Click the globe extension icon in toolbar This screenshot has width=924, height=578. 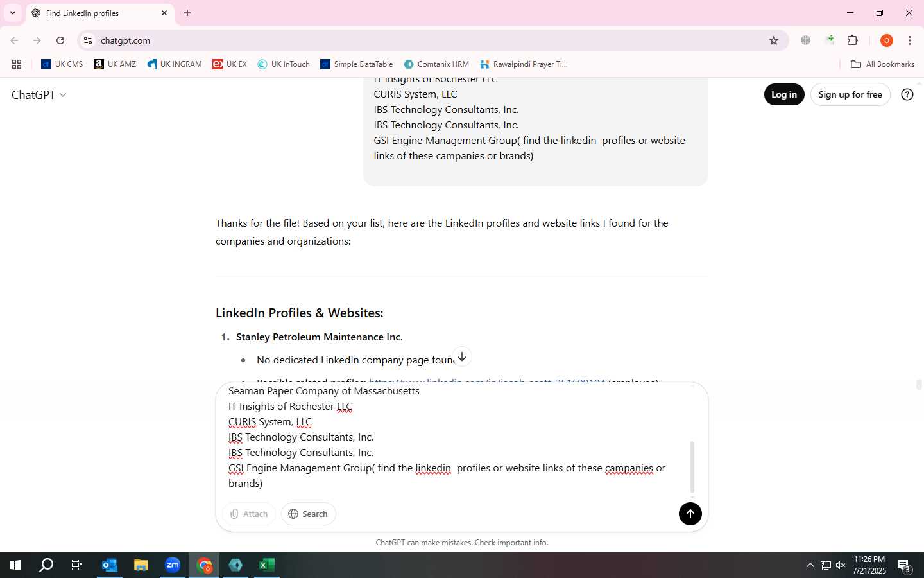coord(806,40)
